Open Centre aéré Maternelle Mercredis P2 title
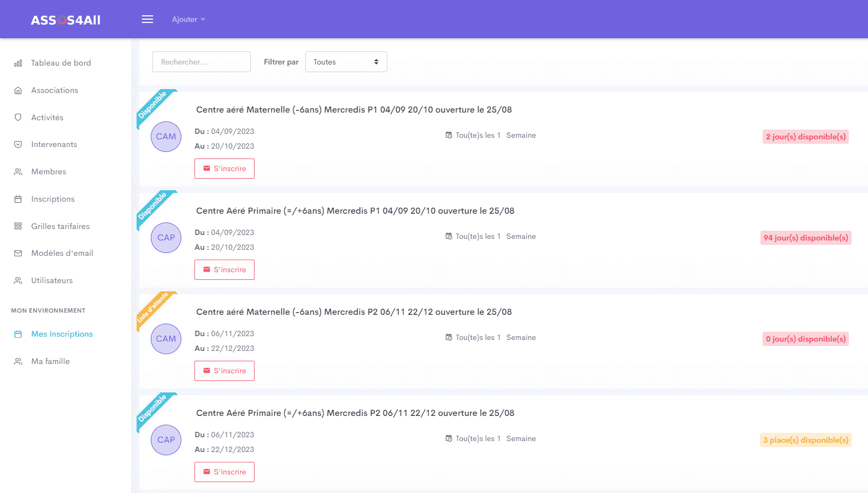This screenshot has width=868, height=493. pyautogui.click(x=354, y=312)
